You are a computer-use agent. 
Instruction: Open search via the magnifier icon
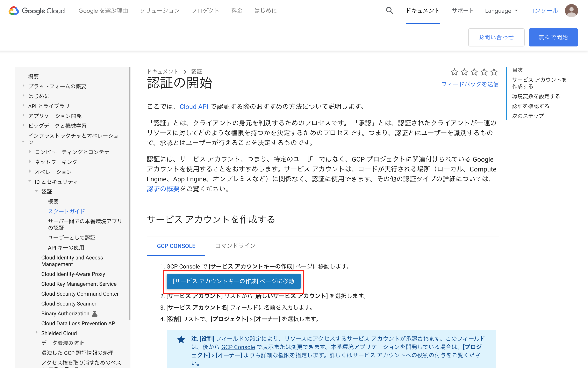point(389,10)
